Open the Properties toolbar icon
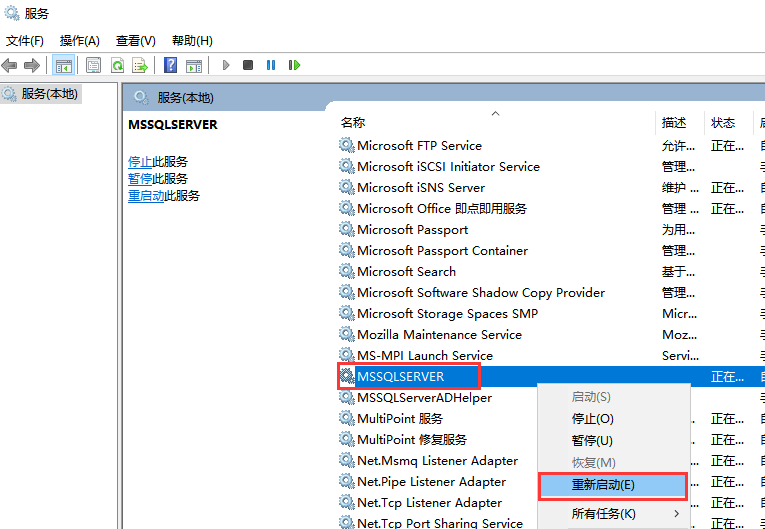Image resolution: width=765 pixels, height=529 pixels. (94, 65)
